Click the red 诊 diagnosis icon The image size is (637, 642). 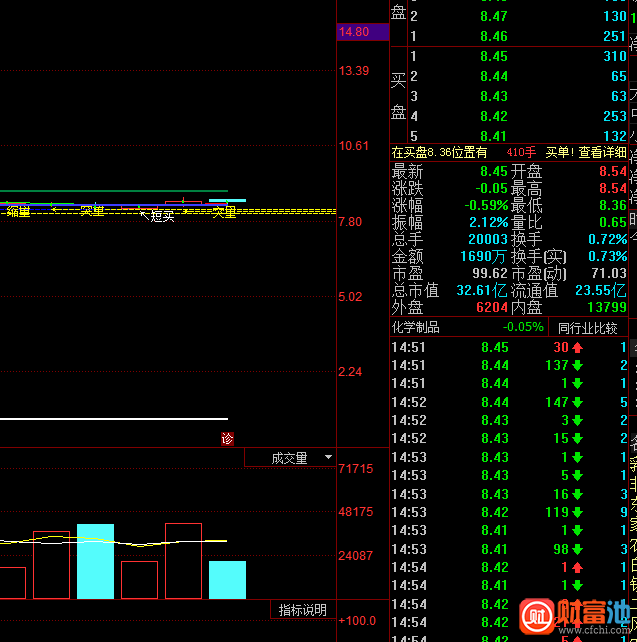[x=227, y=439]
